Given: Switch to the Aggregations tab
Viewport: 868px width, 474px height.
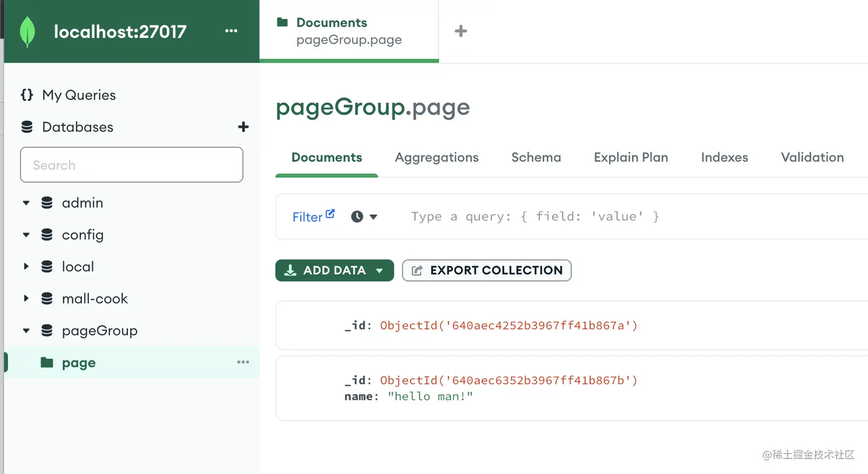Looking at the screenshot, I should [x=437, y=157].
